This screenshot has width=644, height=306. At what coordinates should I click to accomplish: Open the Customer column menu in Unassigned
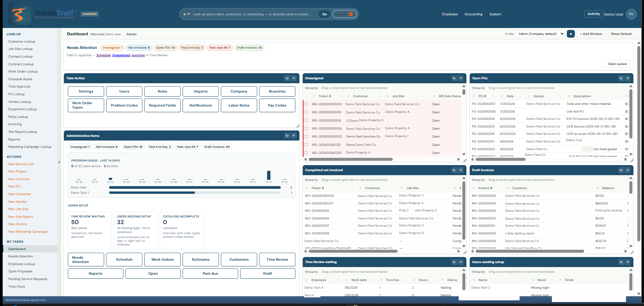tap(379, 96)
